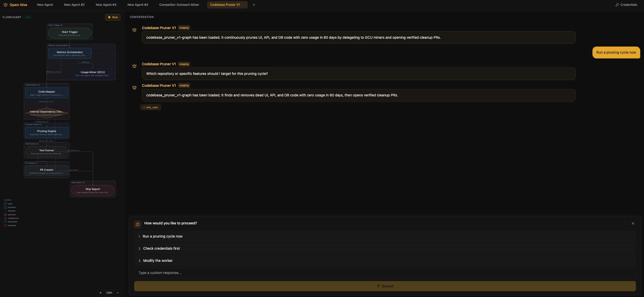The height and width of the screenshot is (297, 644).
Task: Zoom out using the minus icon
Action: 117,292
